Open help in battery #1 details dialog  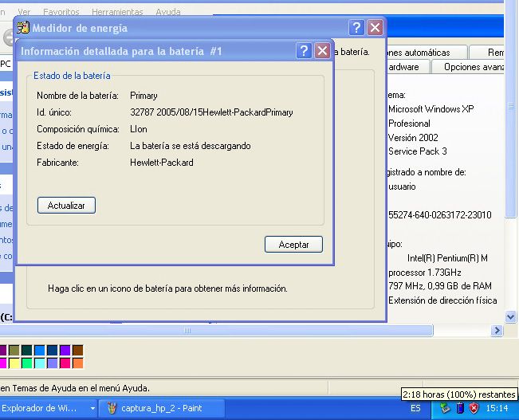point(304,51)
